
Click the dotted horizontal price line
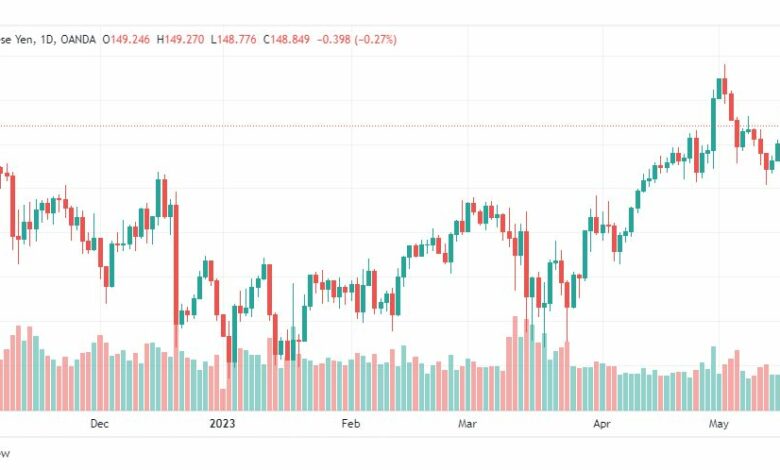(390, 126)
